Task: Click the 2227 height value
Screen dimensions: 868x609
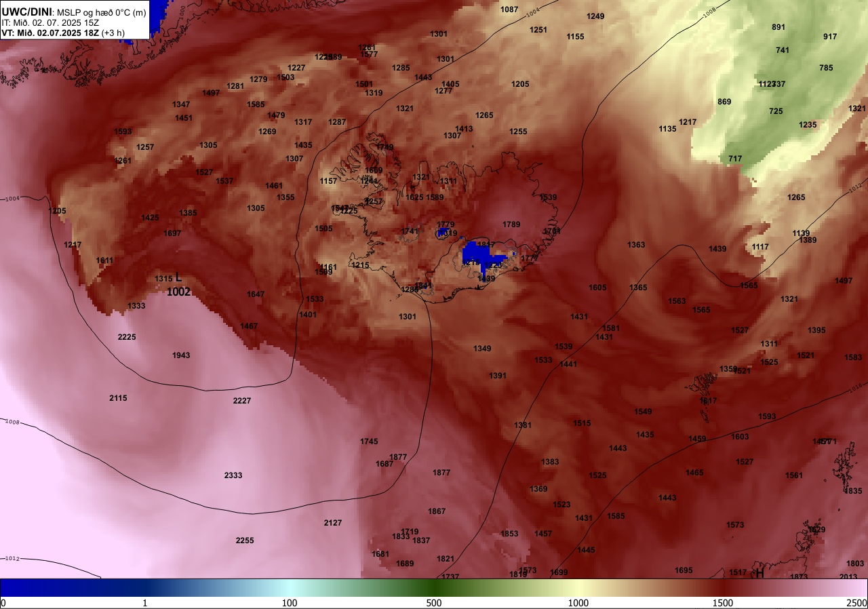Action: click(242, 401)
